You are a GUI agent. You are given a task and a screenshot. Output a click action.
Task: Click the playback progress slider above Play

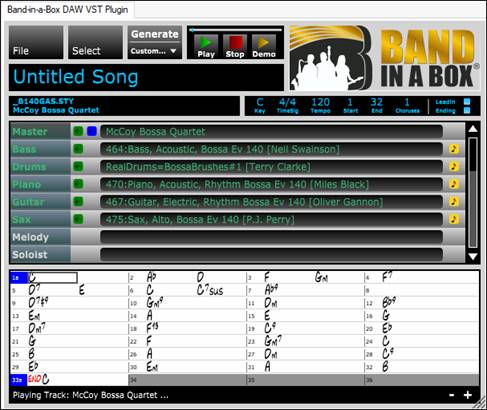(235, 30)
